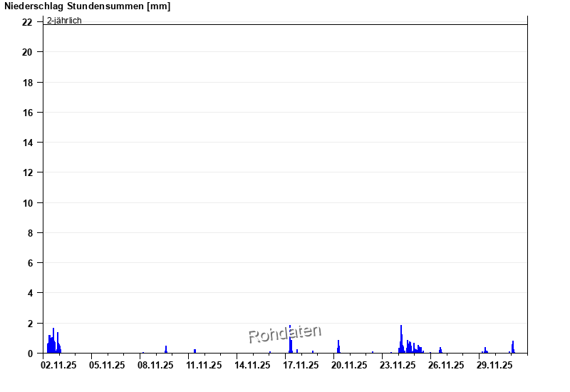The image size is (570, 392).
Task: Select the 02.11.25 date label
Action: tap(58, 365)
